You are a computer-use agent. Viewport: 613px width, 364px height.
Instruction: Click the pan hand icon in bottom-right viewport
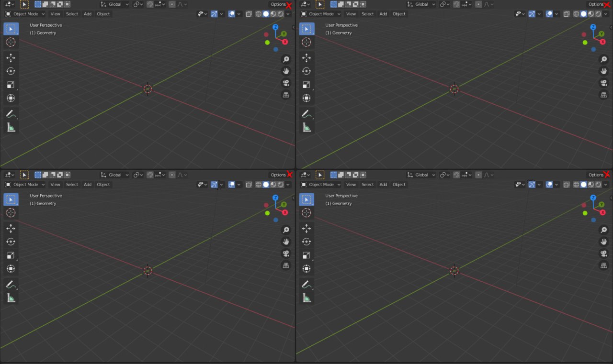point(604,242)
